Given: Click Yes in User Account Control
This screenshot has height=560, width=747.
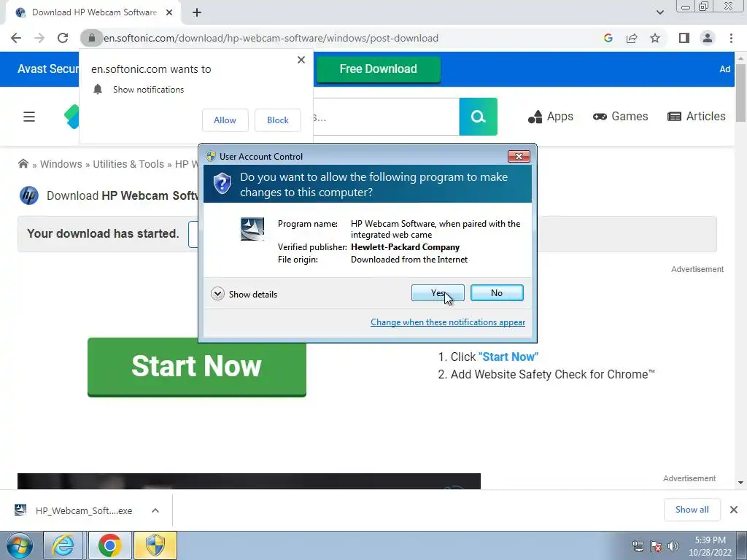Looking at the screenshot, I should (x=438, y=293).
